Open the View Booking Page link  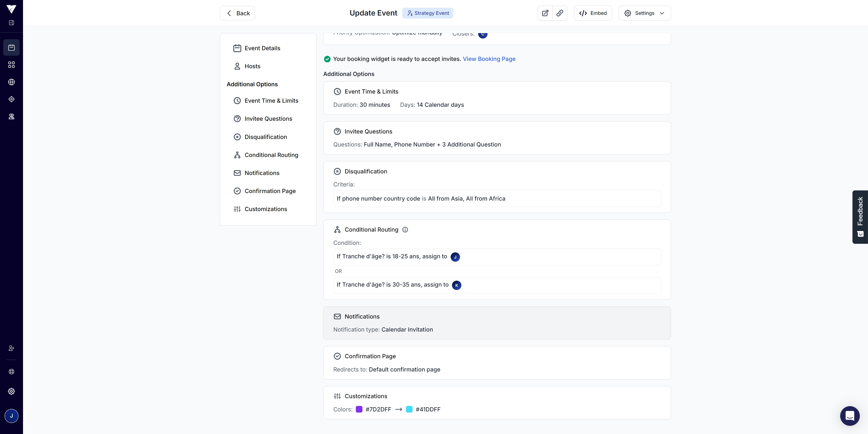[x=489, y=59]
